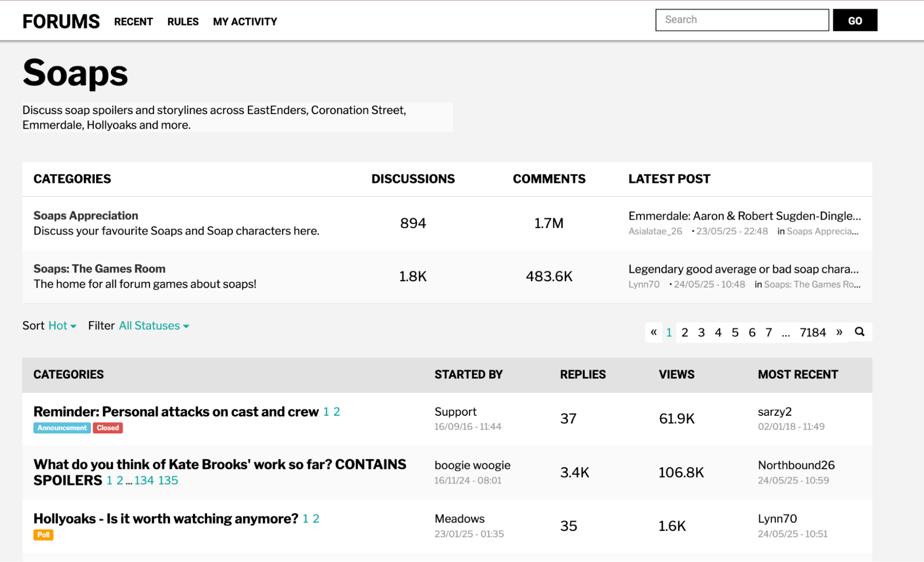Open the Sort Hot dropdown
The width and height of the screenshot is (924, 562).
tap(62, 326)
